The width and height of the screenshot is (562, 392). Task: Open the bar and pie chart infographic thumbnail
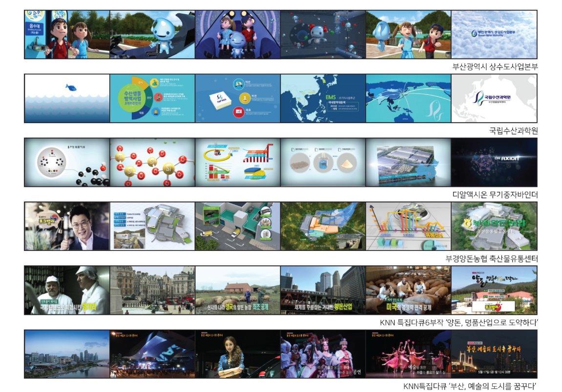[238, 163]
